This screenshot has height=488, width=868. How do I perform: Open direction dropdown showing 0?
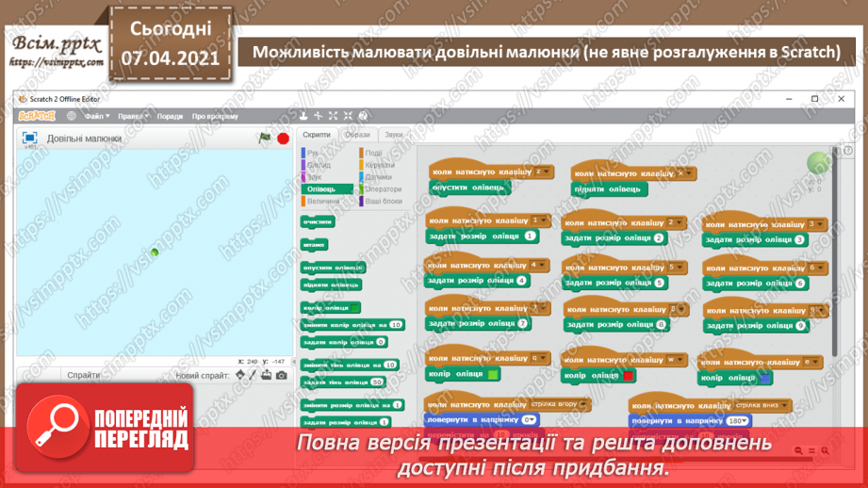[530, 420]
